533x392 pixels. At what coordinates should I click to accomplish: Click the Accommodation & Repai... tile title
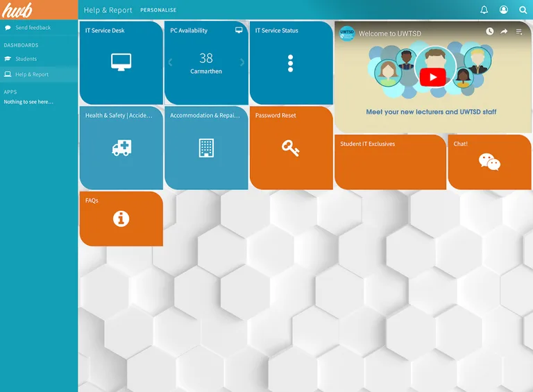[x=205, y=115]
